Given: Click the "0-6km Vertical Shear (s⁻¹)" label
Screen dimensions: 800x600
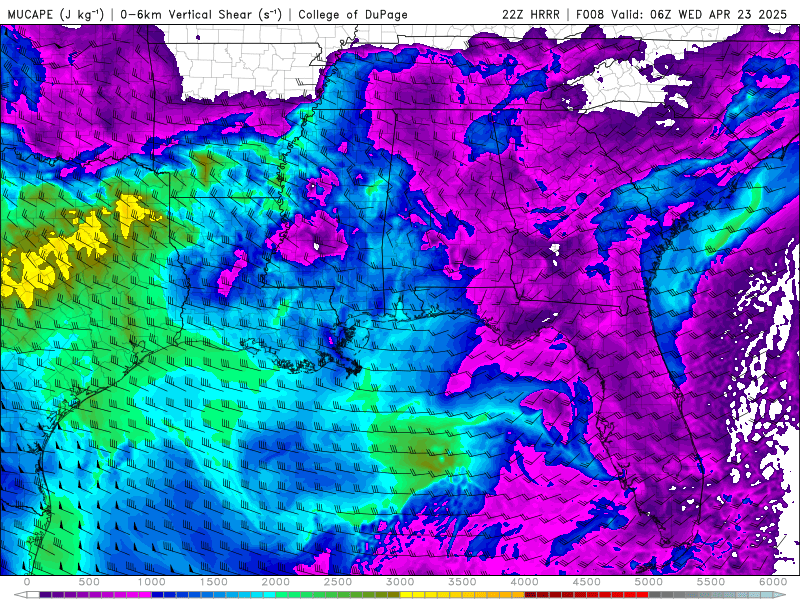Looking at the screenshot, I should click(201, 15).
